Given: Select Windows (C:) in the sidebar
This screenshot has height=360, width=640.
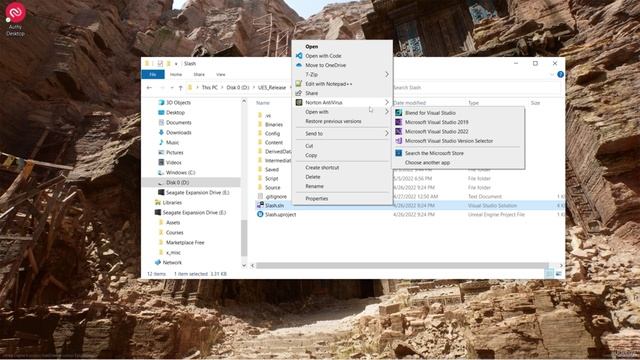Looking at the screenshot, I should (x=180, y=172).
